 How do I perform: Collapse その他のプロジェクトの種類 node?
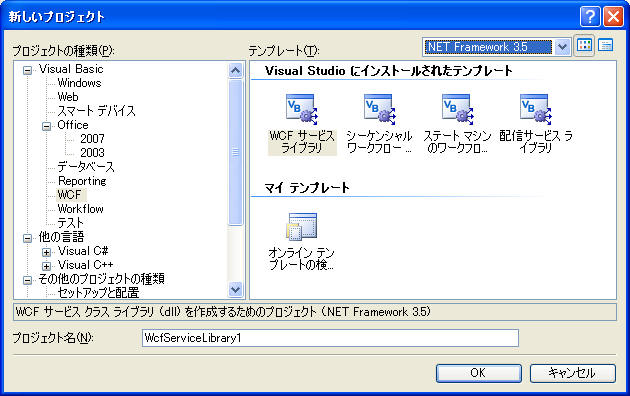pyautogui.click(x=27, y=280)
